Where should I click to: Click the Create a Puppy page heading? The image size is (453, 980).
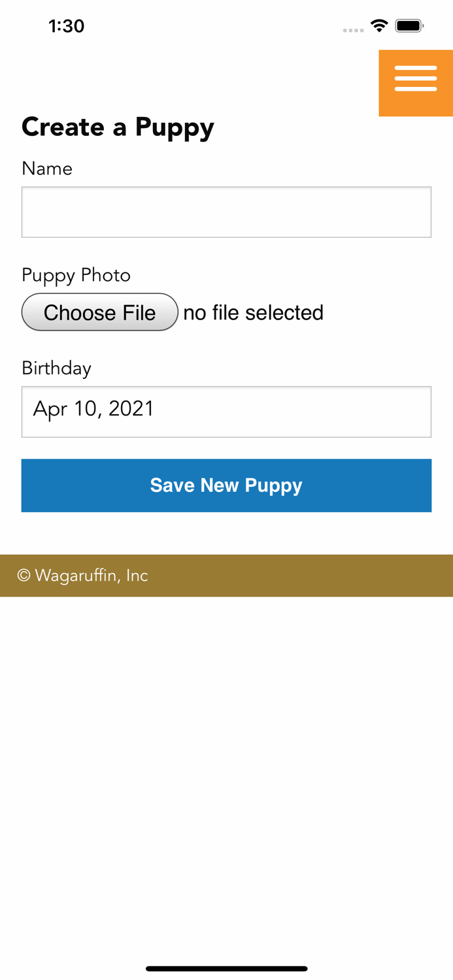coord(118,127)
